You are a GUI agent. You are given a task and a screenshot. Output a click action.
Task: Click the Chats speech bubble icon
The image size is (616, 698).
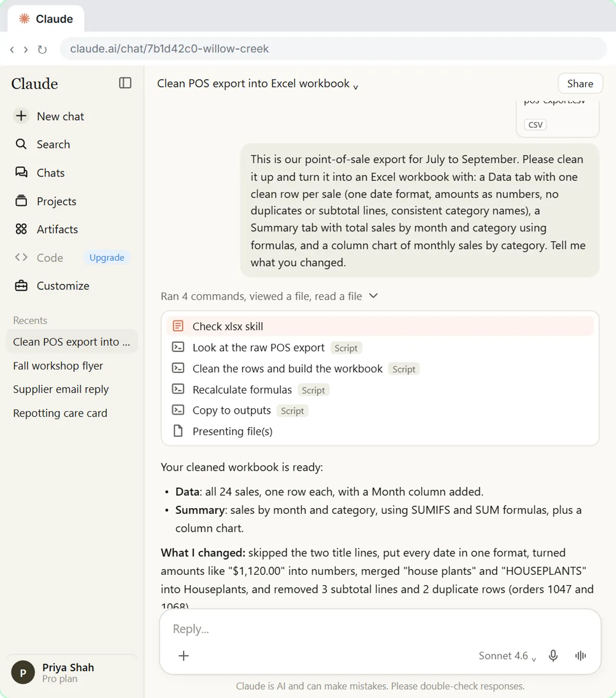click(x=21, y=172)
